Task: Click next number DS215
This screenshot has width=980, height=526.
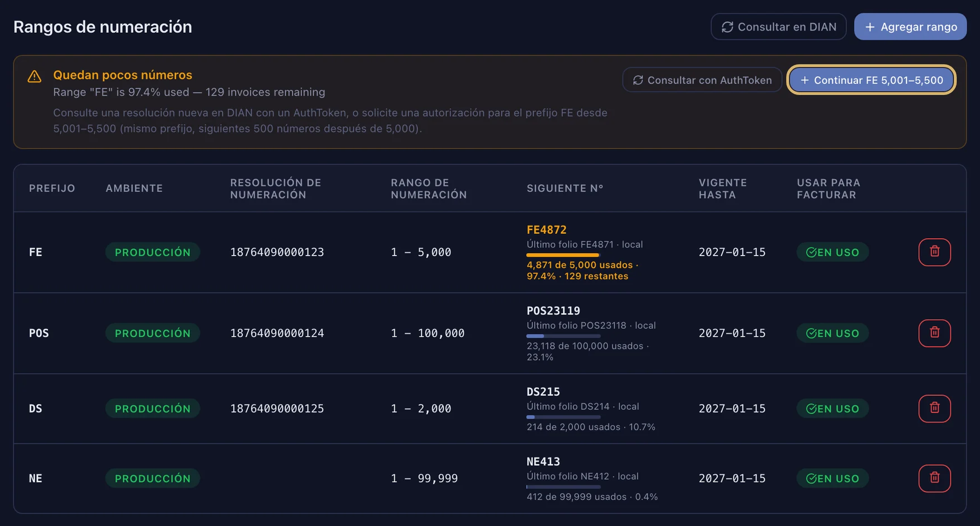Action: point(543,391)
